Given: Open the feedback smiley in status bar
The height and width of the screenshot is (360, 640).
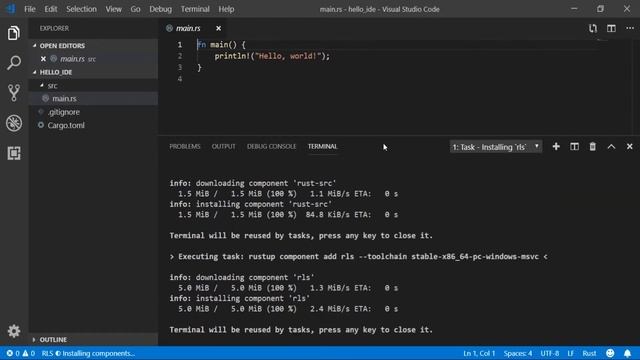Looking at the screenshot, I should click(610, 353).
